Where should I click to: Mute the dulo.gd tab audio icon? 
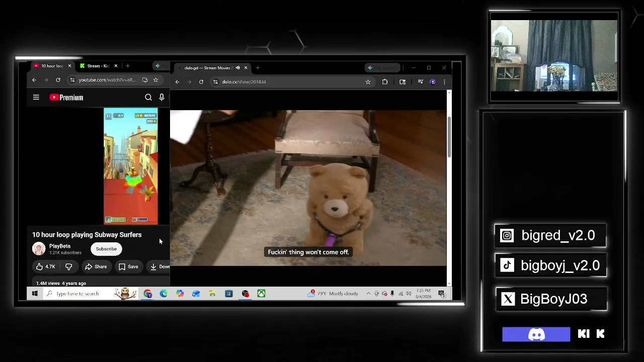click(x=237, y=68)
